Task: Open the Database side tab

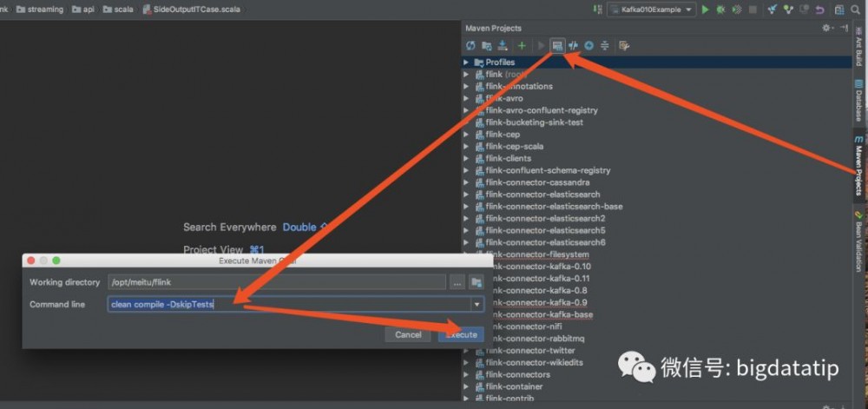Action: click(858, 100)
